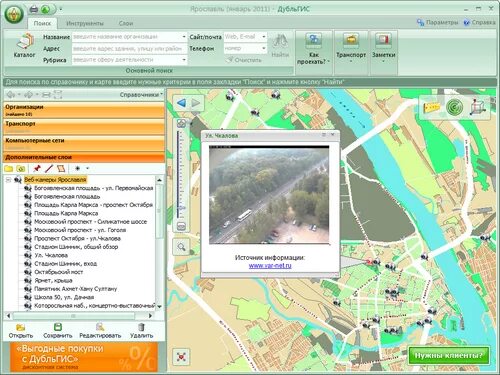Click the Название organization name input field
Screen dimensions: 500x375
(130, 37)
